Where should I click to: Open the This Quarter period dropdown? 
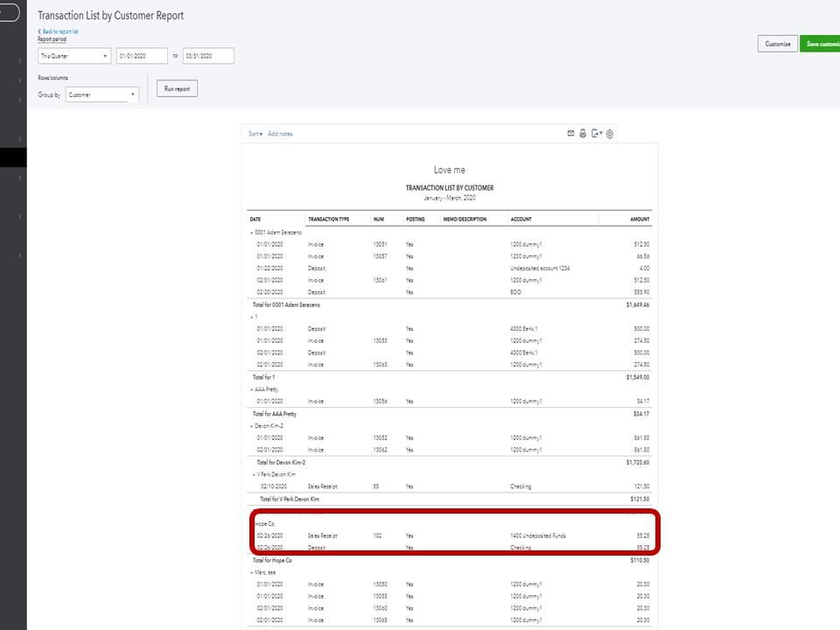coord(74,56)
